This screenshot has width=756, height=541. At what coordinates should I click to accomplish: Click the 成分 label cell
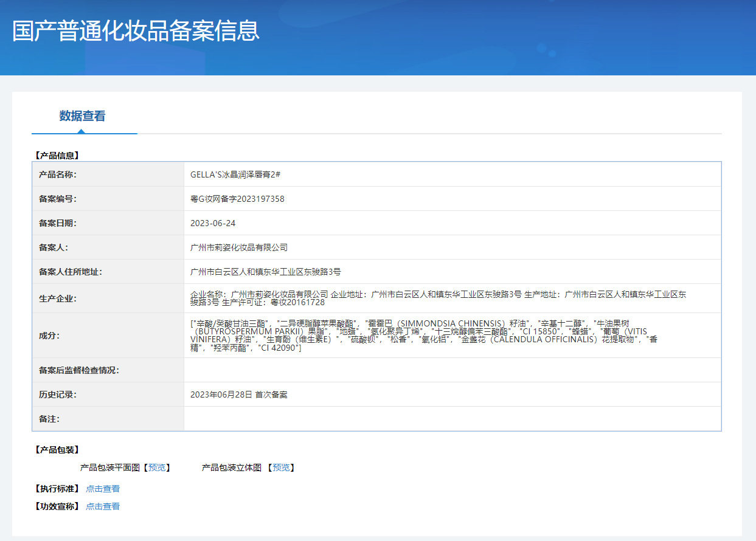click(x=108, y=336)
